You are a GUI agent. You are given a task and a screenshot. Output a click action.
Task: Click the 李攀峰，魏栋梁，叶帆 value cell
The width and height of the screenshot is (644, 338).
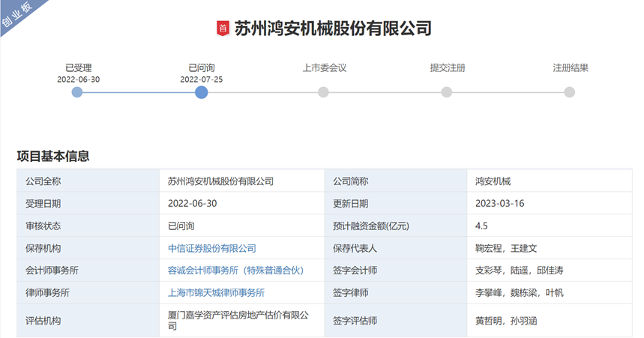tap(550, 292)
